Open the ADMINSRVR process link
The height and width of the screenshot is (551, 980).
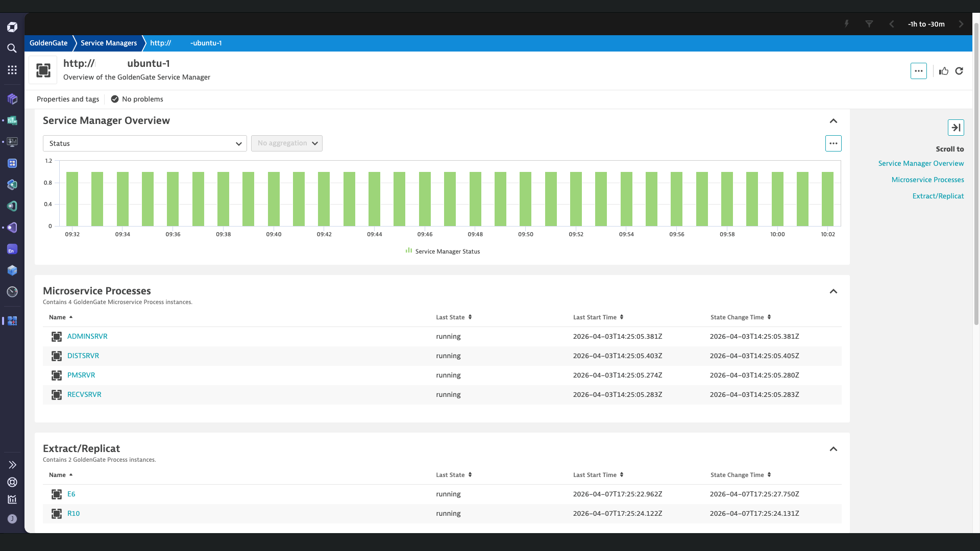point(87,336)
